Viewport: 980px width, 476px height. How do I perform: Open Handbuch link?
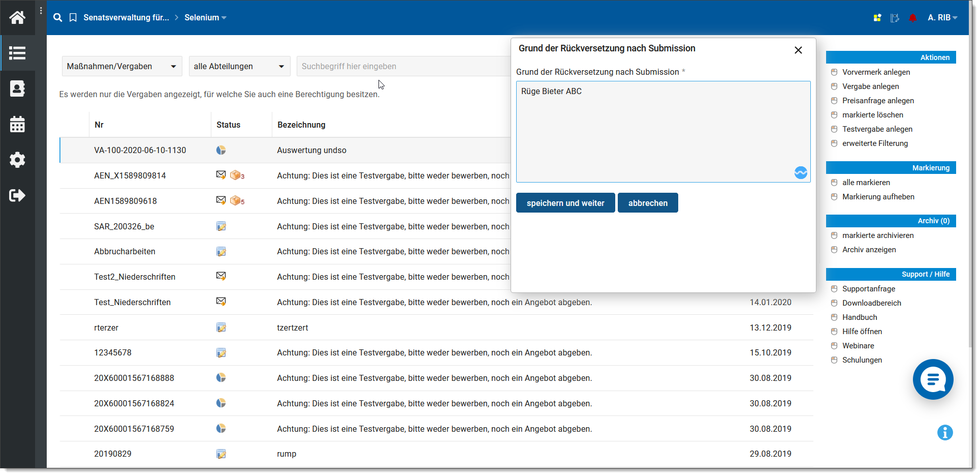[x=860, y=317]
